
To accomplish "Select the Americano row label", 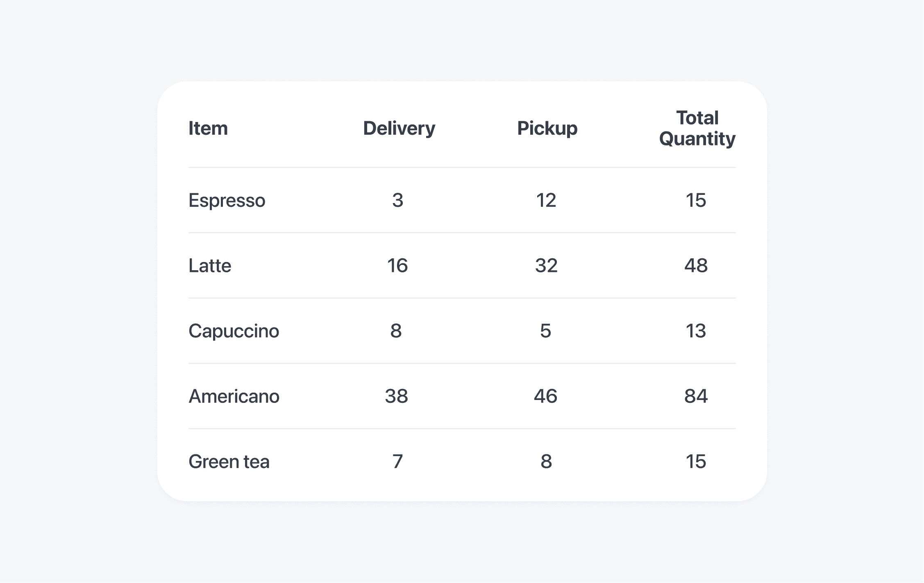I will pos(234,396).
